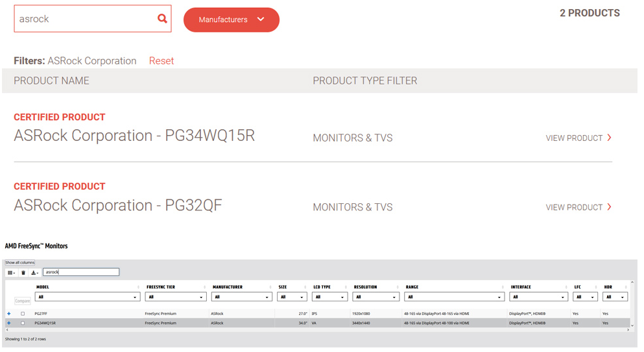Open the MANUFACTURER filter dropdown
Viewport: 644px width, 352px height.
(x=242, y=297)
